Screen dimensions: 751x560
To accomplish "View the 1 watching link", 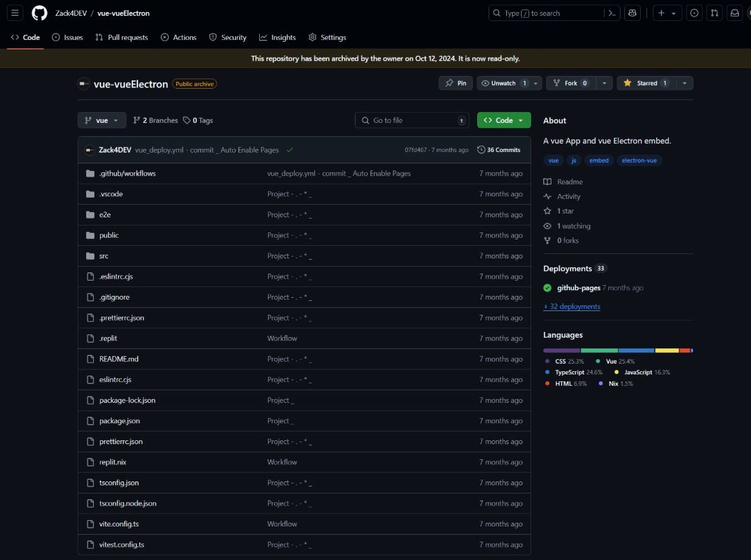I will tap(567, 226).
